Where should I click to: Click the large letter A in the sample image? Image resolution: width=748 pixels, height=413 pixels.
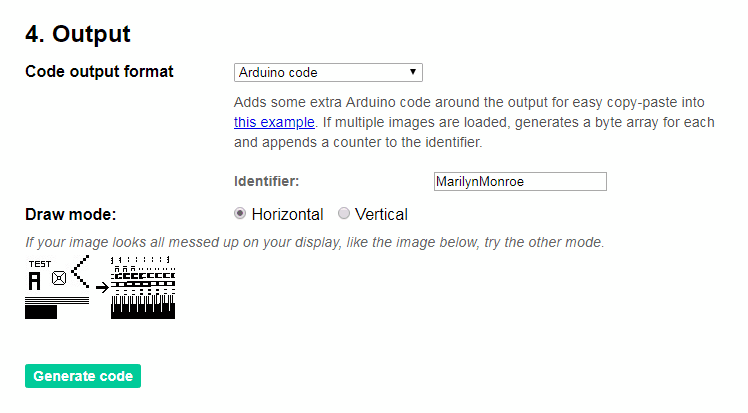click(35, 281)
